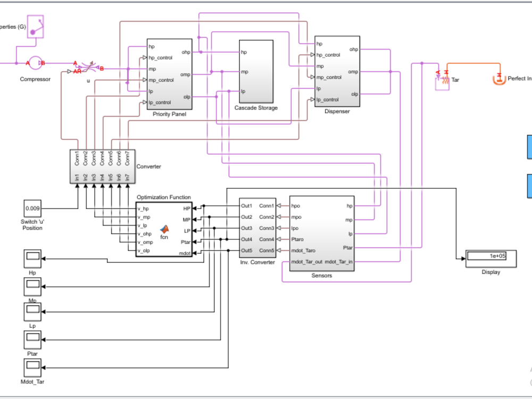Select the Sensors subsystem block
The height and width of the screenshot is (399, 532).
321,234
